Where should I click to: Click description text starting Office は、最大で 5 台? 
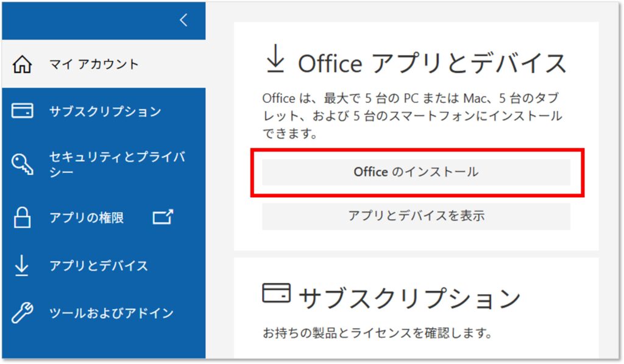[x=412, y=116]
